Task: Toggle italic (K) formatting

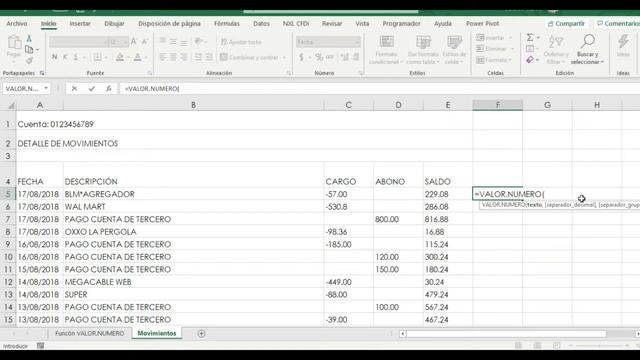Action: click(65, 57)
